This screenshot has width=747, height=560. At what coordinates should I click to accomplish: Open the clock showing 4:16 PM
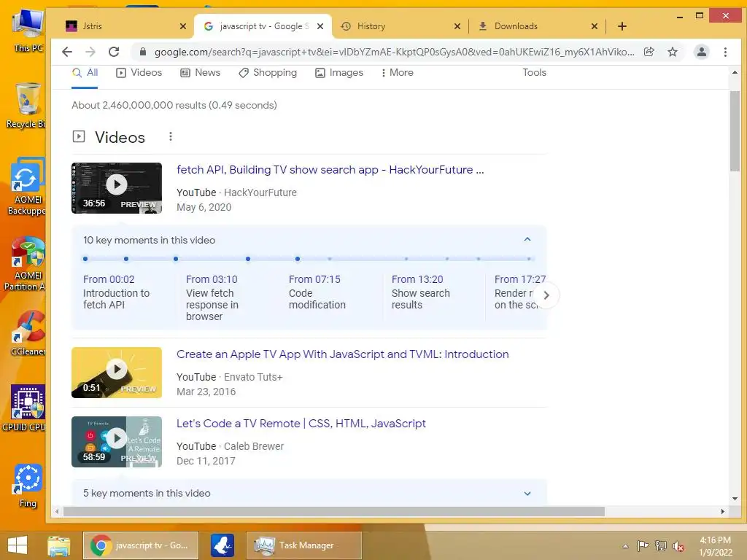(715, 545)
